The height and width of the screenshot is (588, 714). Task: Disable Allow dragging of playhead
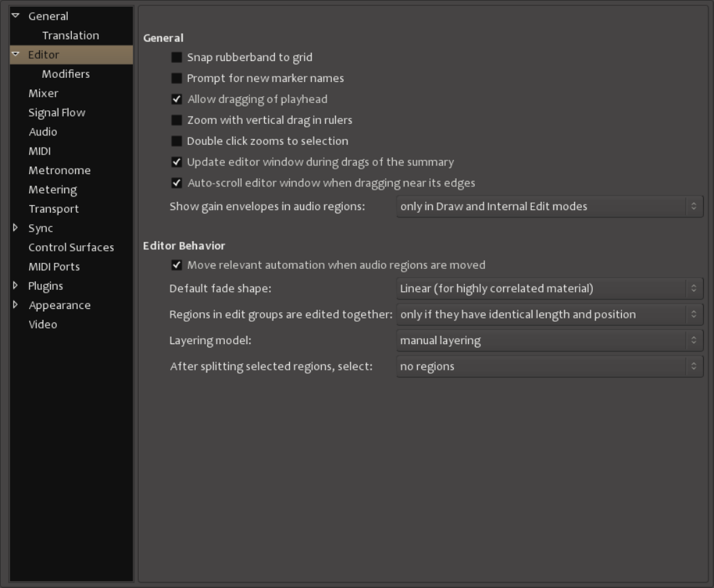tap(177, 100)
